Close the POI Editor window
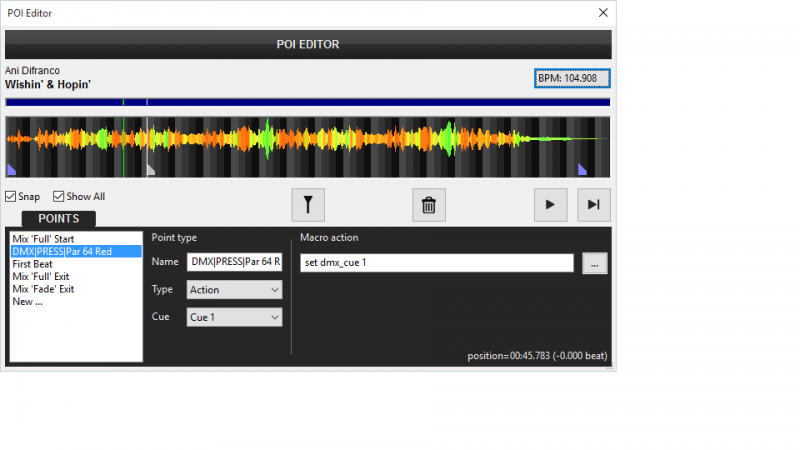 [x=603, y=13]
